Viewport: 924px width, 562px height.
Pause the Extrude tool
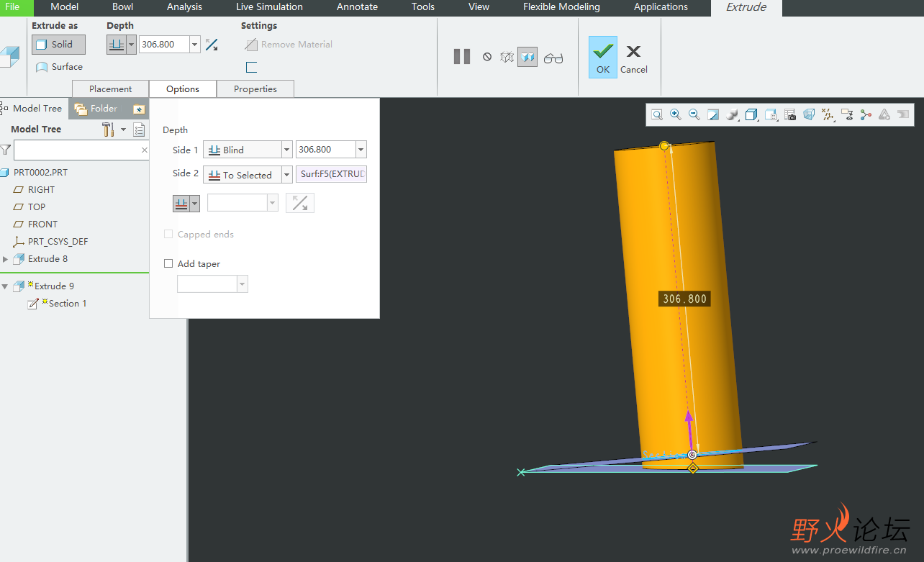tap(462, 56)
